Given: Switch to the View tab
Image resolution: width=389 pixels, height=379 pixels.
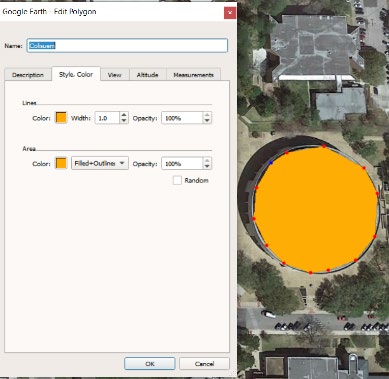Looking at the screenshot, I should point(115,75).
